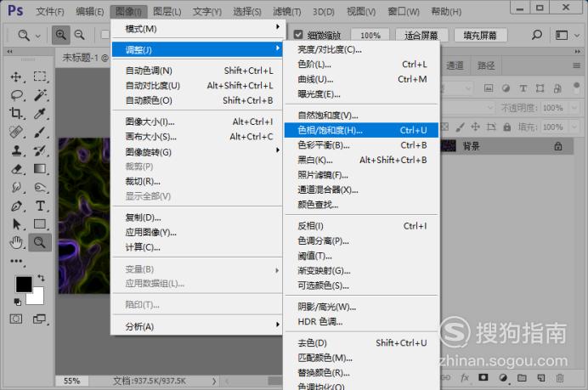Choose 去色(D) command
588x390 pixels.
click(361, 342)
